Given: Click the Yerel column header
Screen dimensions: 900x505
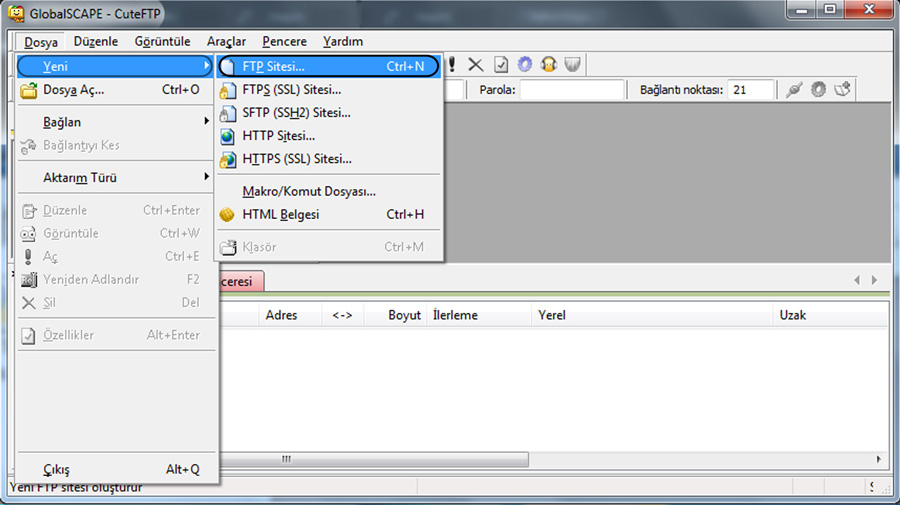Looking at the screenshot, I should (x=653, y=315).
